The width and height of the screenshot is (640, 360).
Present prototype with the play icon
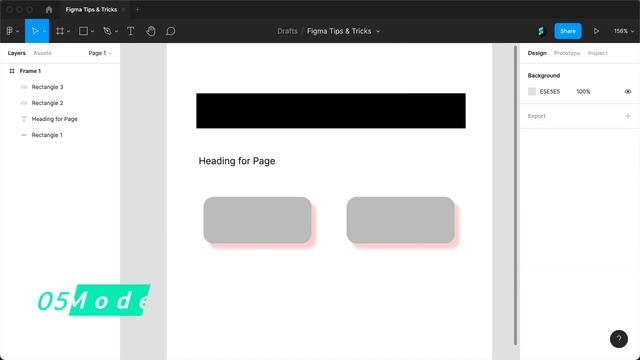(x=596, y=31)
